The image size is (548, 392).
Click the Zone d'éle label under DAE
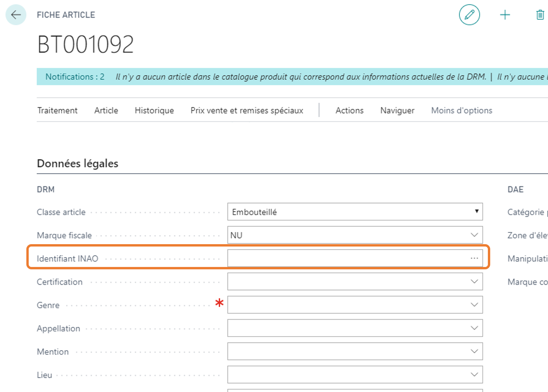point(528,235)
